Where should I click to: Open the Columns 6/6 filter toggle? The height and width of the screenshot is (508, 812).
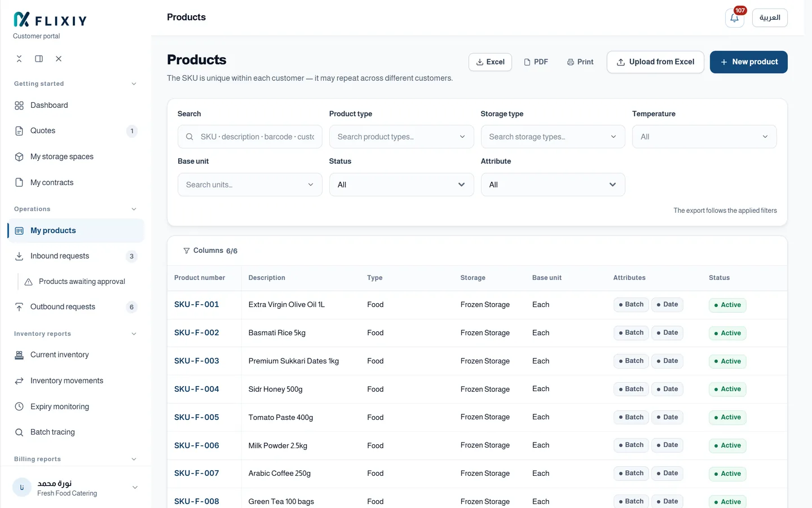[x=210, y=251]
